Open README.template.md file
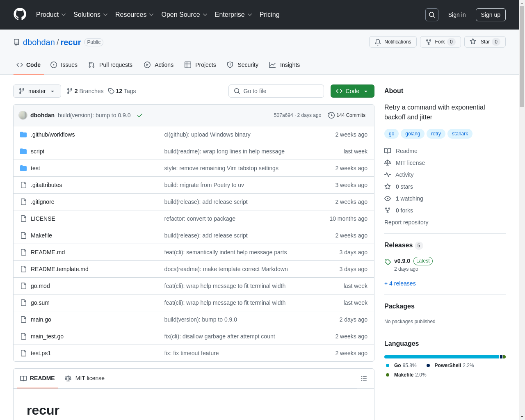The width and height of the screenshot is (525, 420). point(59,269)
